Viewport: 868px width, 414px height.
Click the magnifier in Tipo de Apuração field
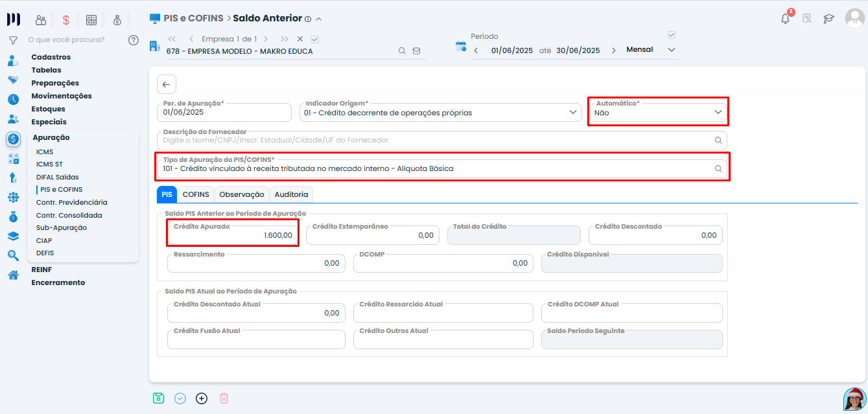point(718,168)
